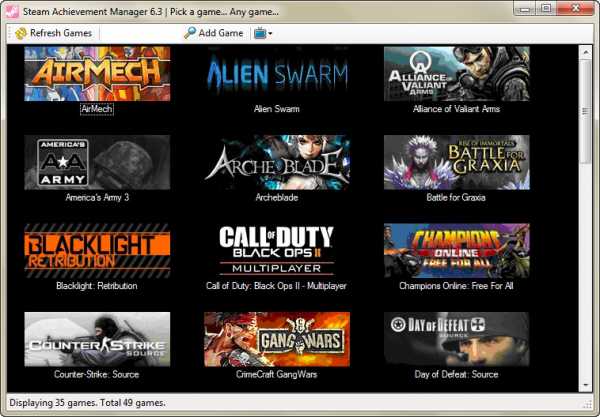Select the CrimeCraft GangWars banner
600x417 pixels.
point(277,339)
